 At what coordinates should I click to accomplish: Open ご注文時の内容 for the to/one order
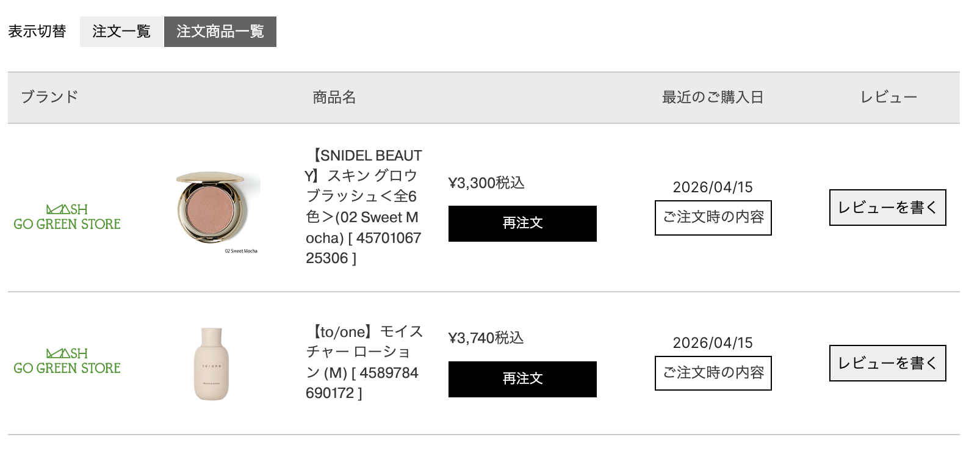[713, 373]
